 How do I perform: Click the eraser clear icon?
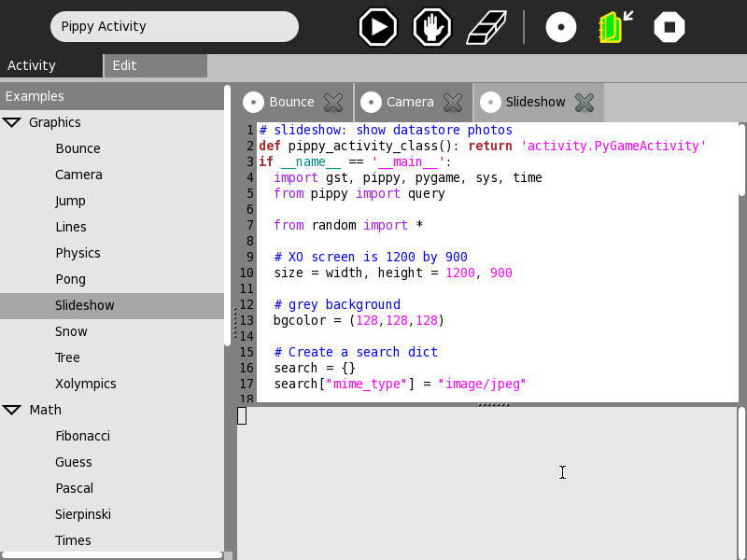pyautogui.click(x=486, y=27)
